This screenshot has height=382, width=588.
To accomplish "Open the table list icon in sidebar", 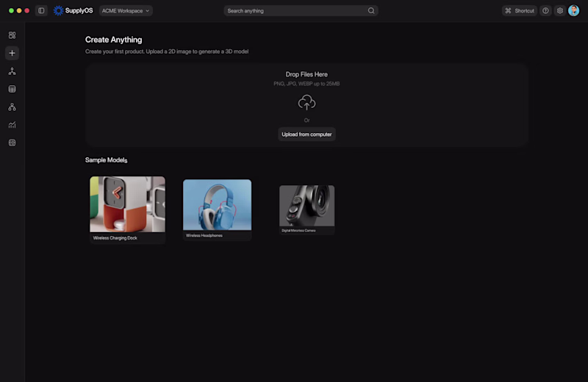I will (12, 89).
